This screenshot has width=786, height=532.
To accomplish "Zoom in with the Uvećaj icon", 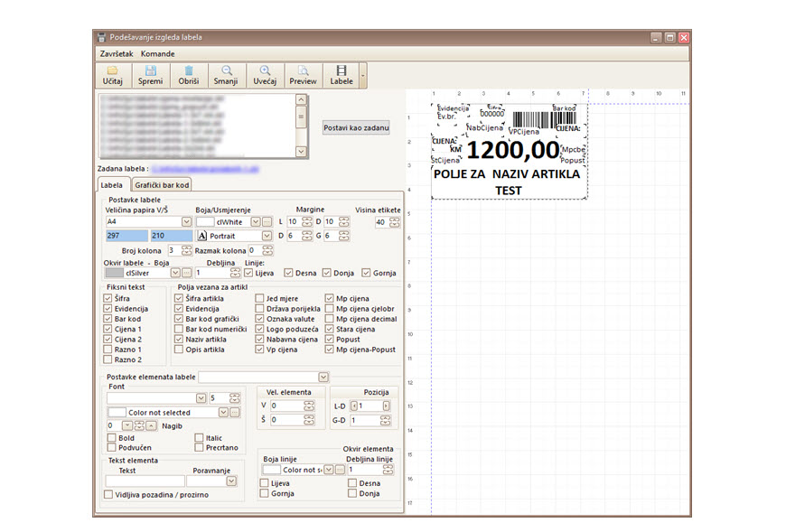I will [265, 70].
